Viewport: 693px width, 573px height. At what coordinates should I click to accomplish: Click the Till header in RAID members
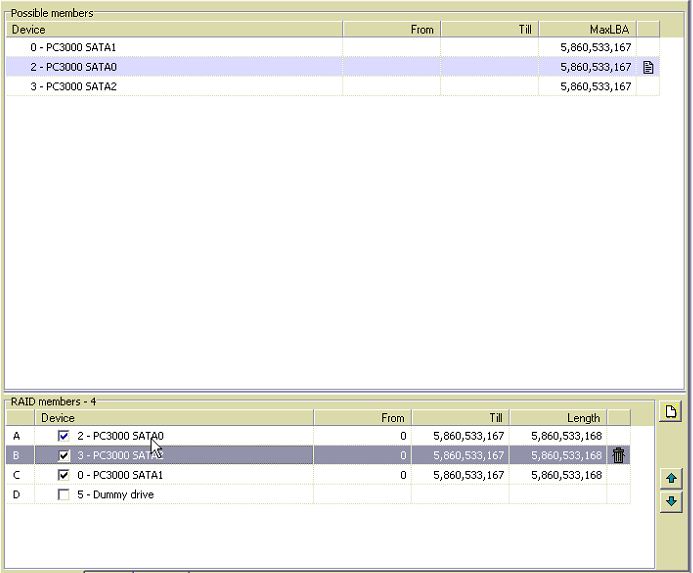(x=461, y=418)
